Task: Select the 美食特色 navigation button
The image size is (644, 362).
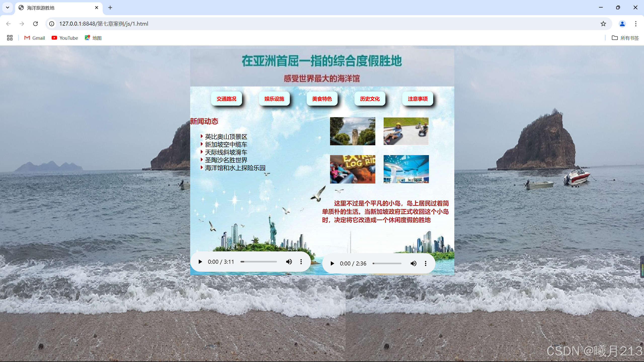Action: 322,99
